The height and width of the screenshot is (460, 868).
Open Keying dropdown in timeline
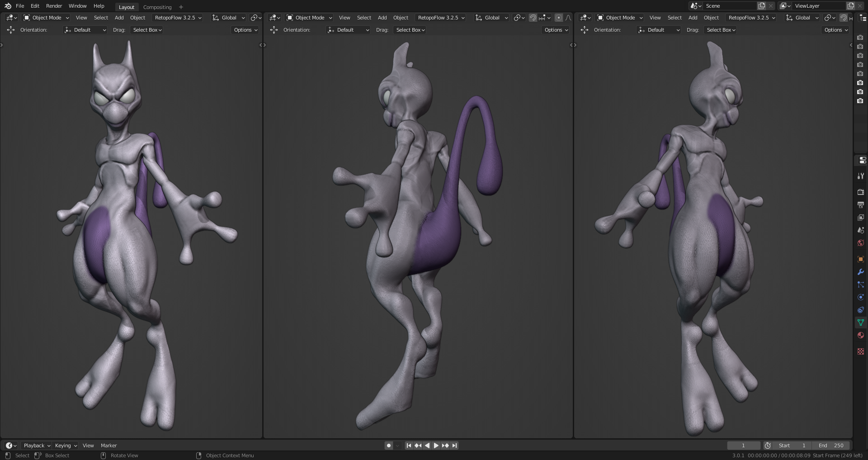point(66,446)
